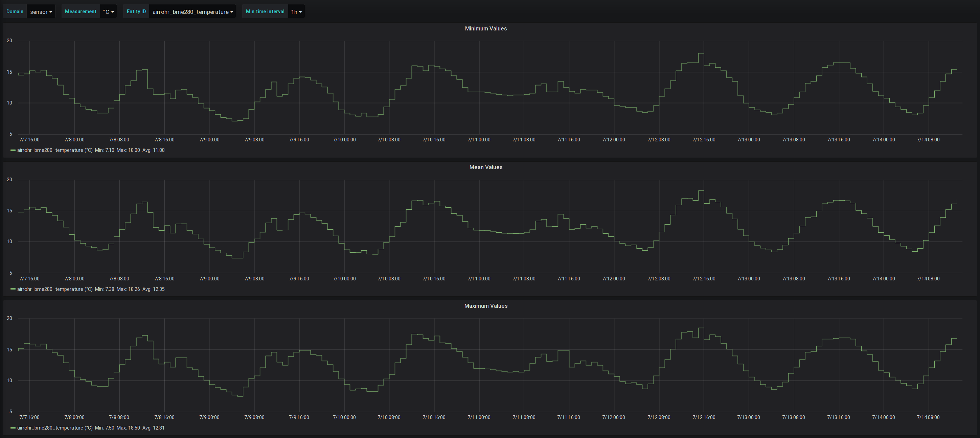Open the Minimum Values panel title menu

click(x=485, y=28)
